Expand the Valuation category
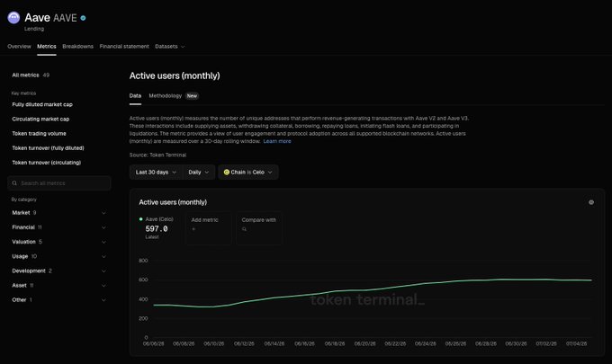 coord(58,242)
